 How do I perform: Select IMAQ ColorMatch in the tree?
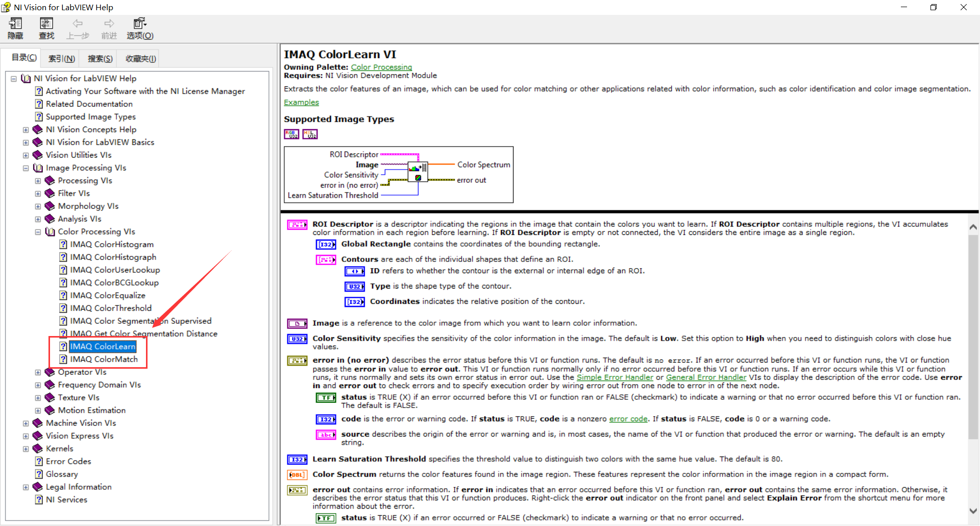(x=104, y=360)
